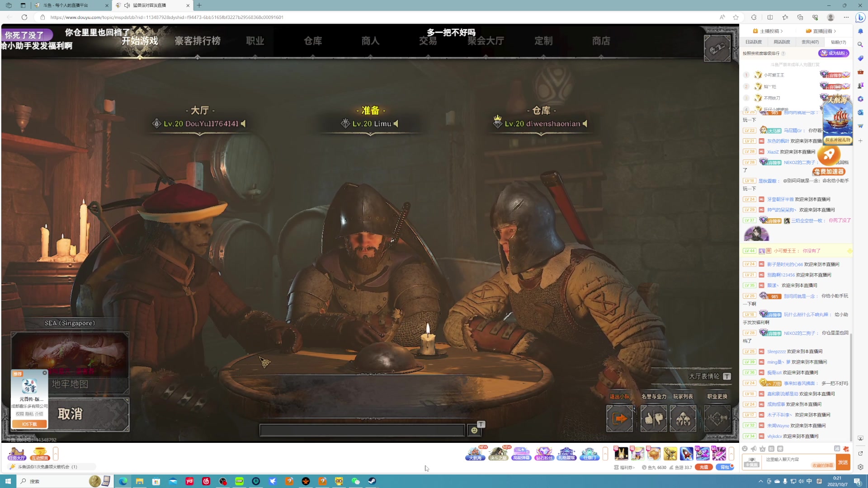
Task: Mute diwenshaonian player speaker icon
Action: click(585, 123)
